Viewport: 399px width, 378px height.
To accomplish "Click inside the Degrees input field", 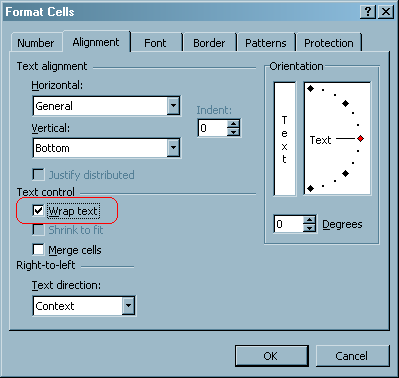I will coord(289,224).
